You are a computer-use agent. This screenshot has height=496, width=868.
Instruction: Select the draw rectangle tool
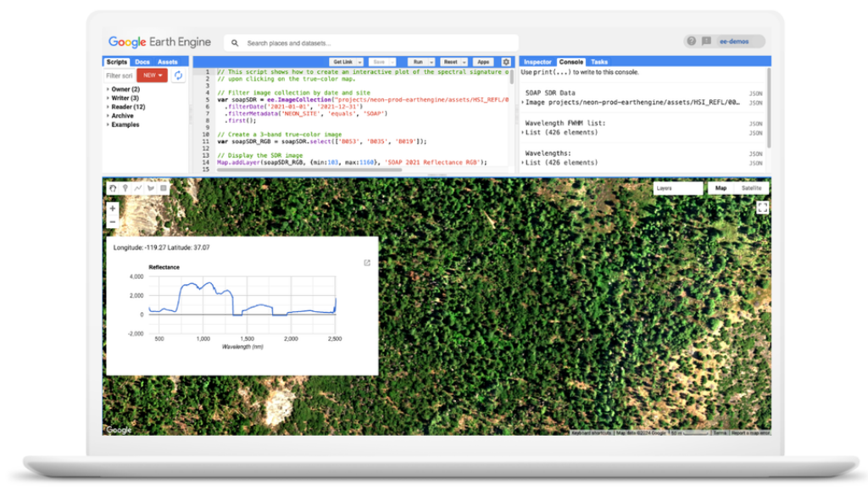coord(164,187)
